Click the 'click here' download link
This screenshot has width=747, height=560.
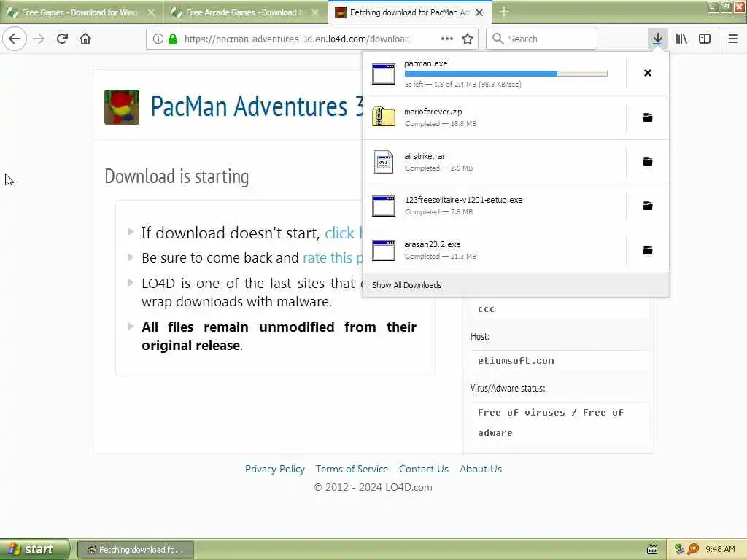point(344,233)
